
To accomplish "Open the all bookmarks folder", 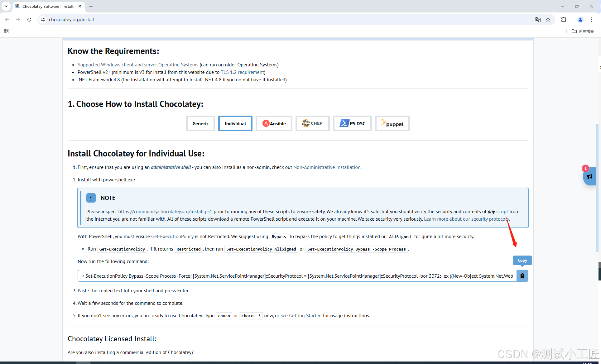I will point(583,31).
